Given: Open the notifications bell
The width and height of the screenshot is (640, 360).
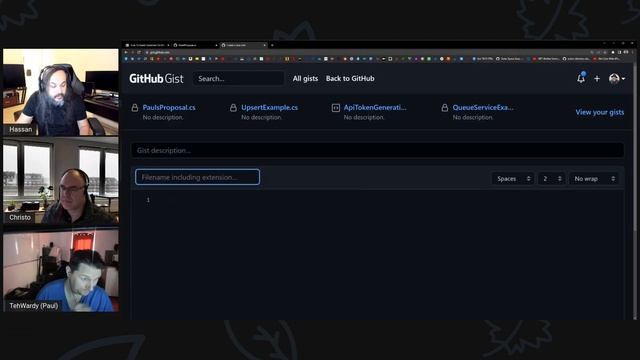Looking at the screenshot, I should [x=581, y=78].
